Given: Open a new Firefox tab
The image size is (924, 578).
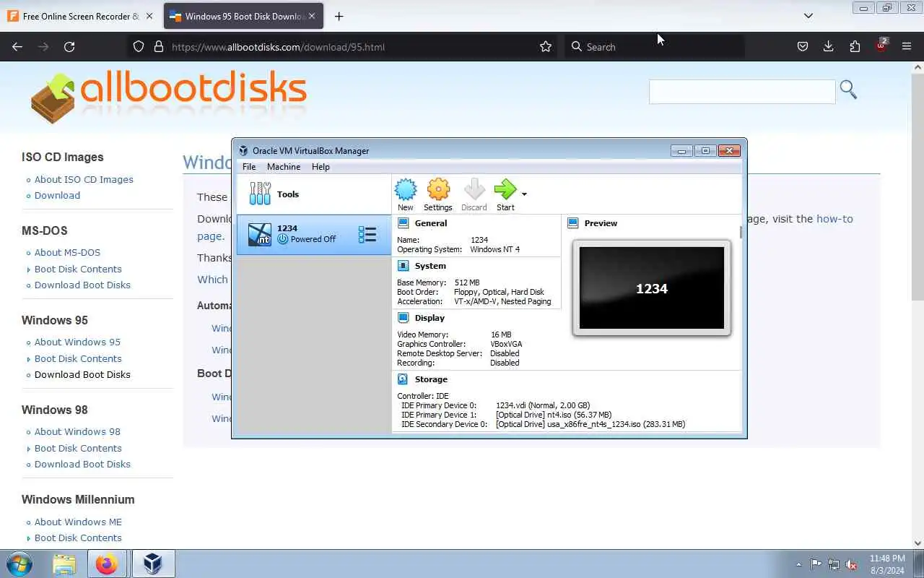Looking at the screenshot, I should [x=339, y=16].
